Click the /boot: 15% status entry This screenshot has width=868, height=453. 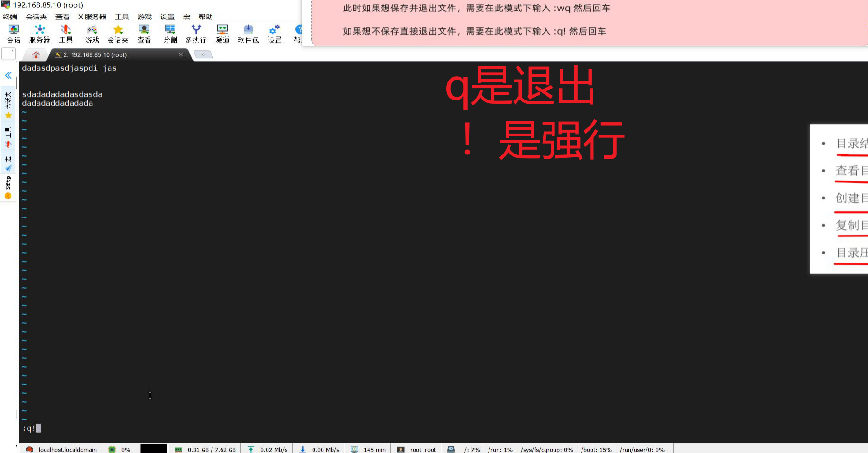click(x=596, y=450)
